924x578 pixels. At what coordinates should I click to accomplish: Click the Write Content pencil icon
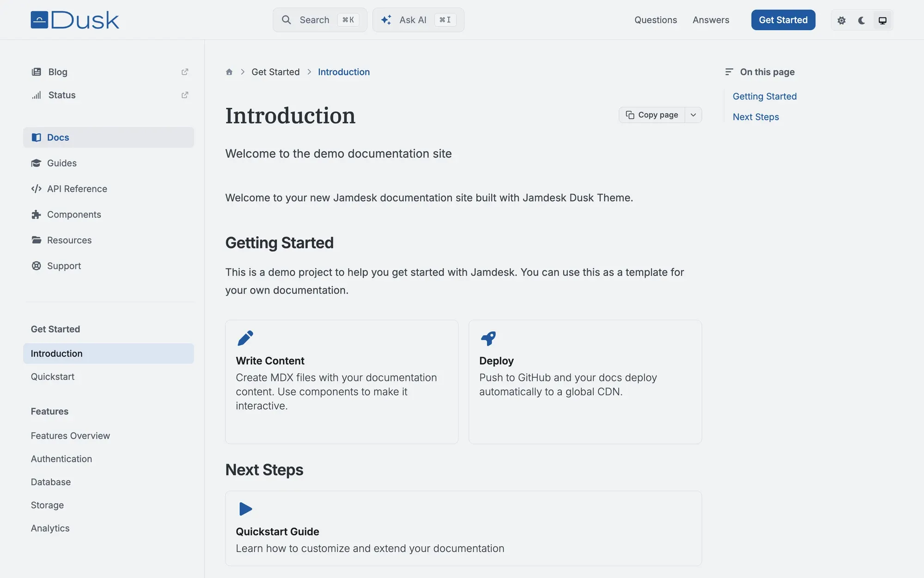point(245,338)
